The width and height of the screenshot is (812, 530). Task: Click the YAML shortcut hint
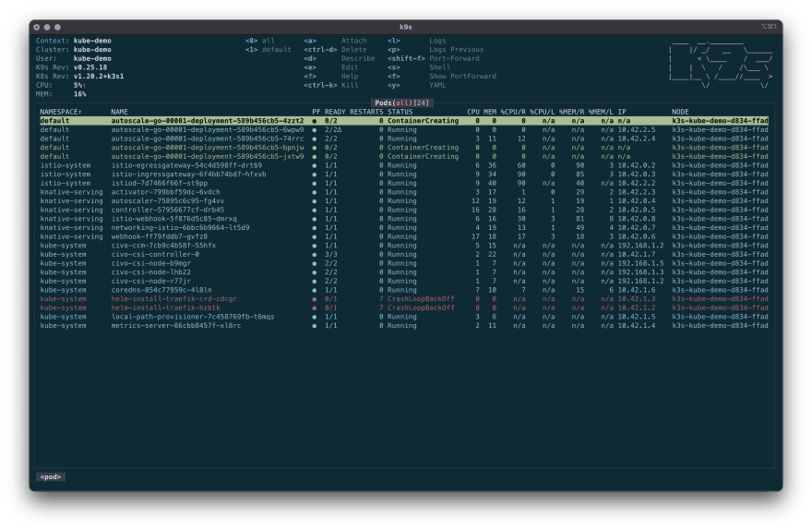[437, 85]
